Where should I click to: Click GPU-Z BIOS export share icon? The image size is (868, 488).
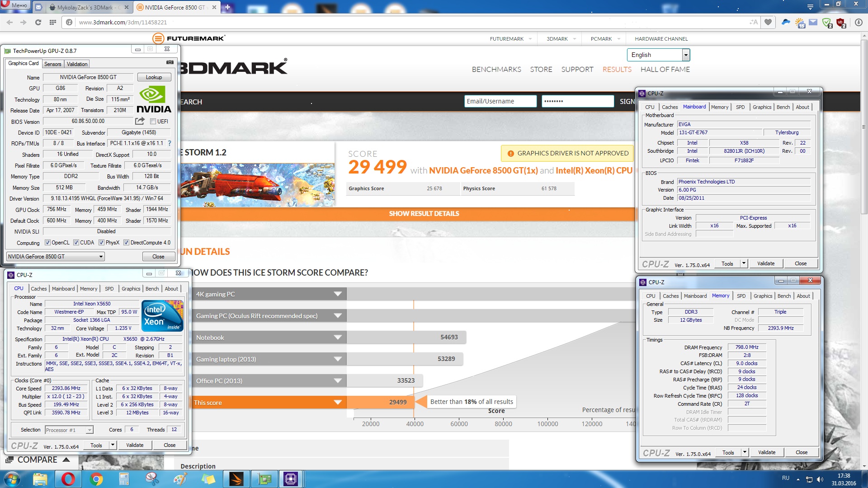point(140,121)
